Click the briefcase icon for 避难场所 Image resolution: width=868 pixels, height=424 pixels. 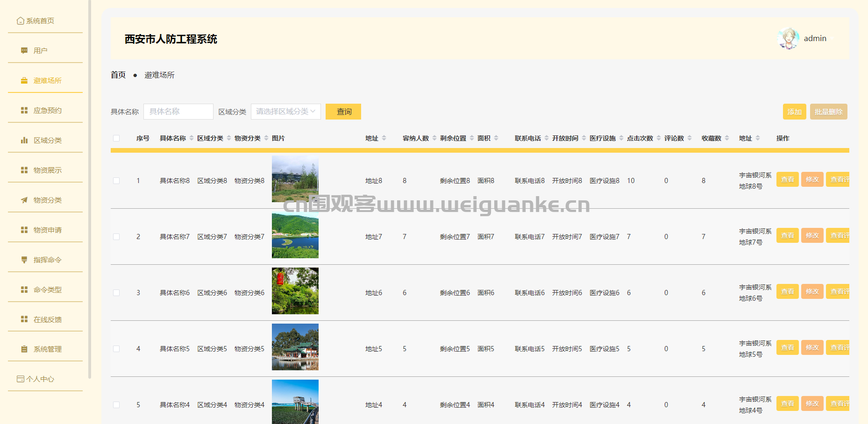[24, 81]
